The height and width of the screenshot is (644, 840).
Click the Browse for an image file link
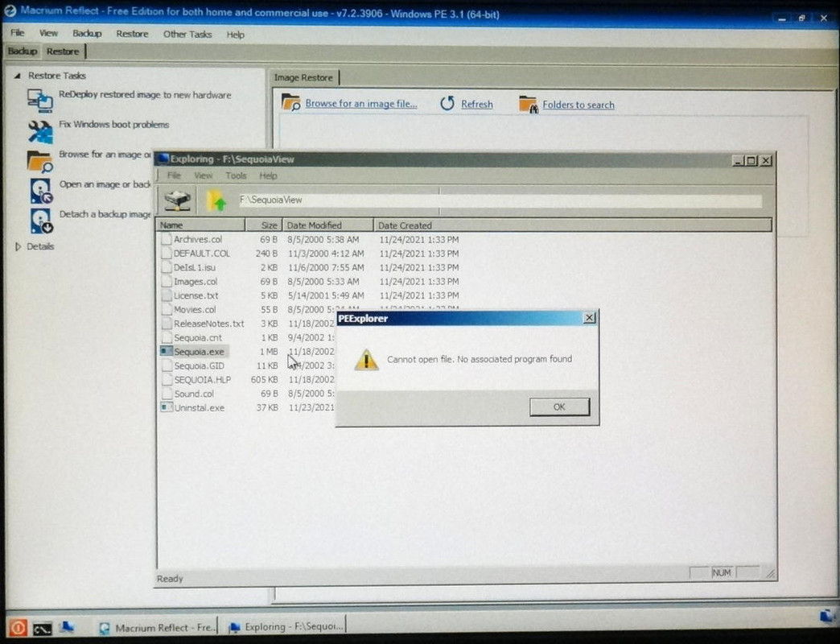point(361,103)
